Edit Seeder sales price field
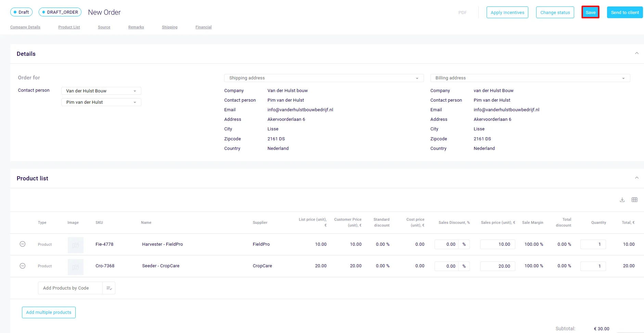 pyautogui.click(x=498, y=266)
